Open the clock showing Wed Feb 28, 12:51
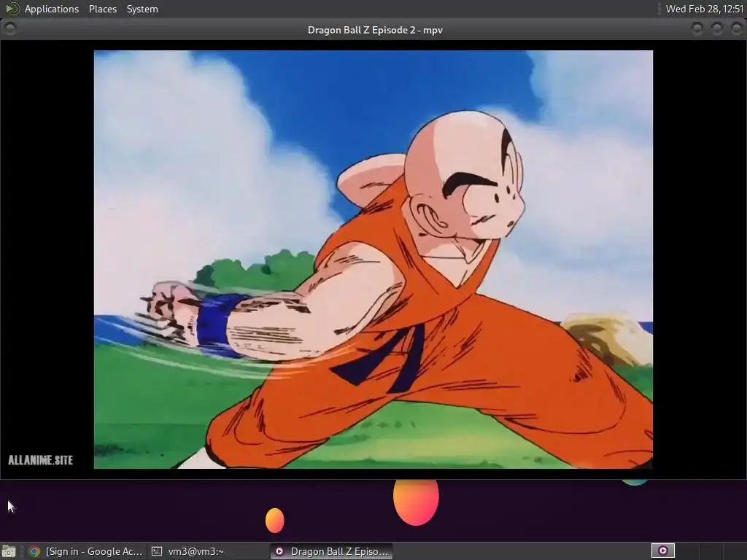Image resolution: width=747 pixels, height=560 pixels. pyautogui.click(x=704, y=9)
